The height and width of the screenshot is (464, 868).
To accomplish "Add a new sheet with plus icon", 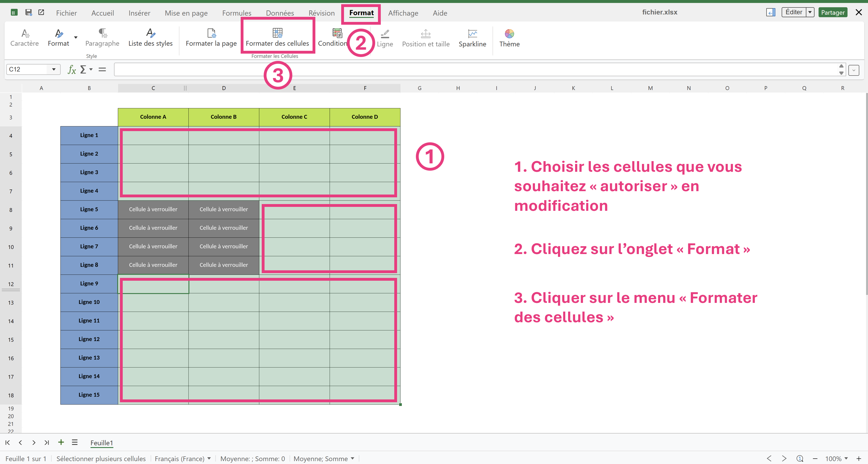I will [61, 442].
